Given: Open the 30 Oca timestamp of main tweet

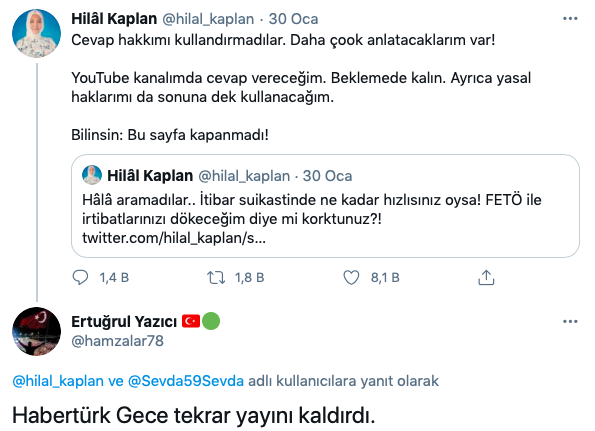Looking at the screenshot, I should (x=293, y=19).
